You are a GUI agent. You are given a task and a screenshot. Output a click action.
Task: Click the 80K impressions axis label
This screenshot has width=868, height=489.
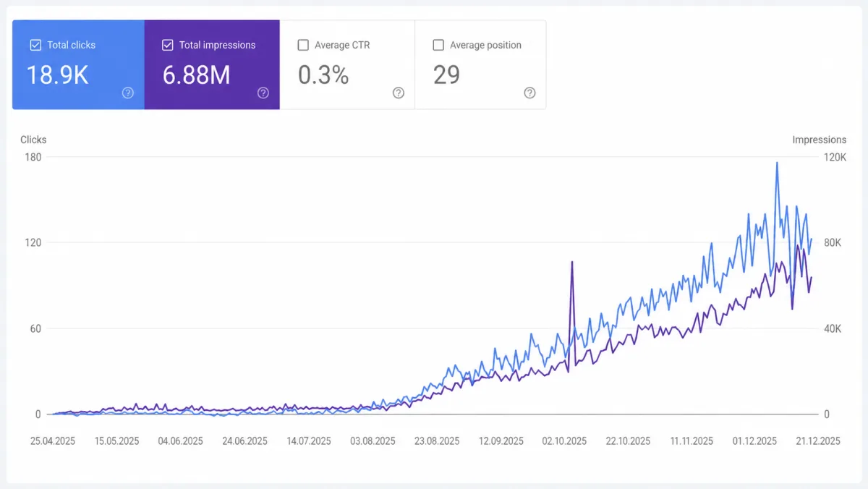click(833, 242)
